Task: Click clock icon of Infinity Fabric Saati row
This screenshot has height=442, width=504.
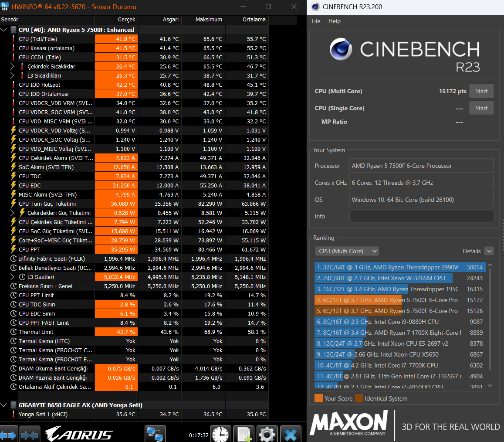Action: point(13,258)
